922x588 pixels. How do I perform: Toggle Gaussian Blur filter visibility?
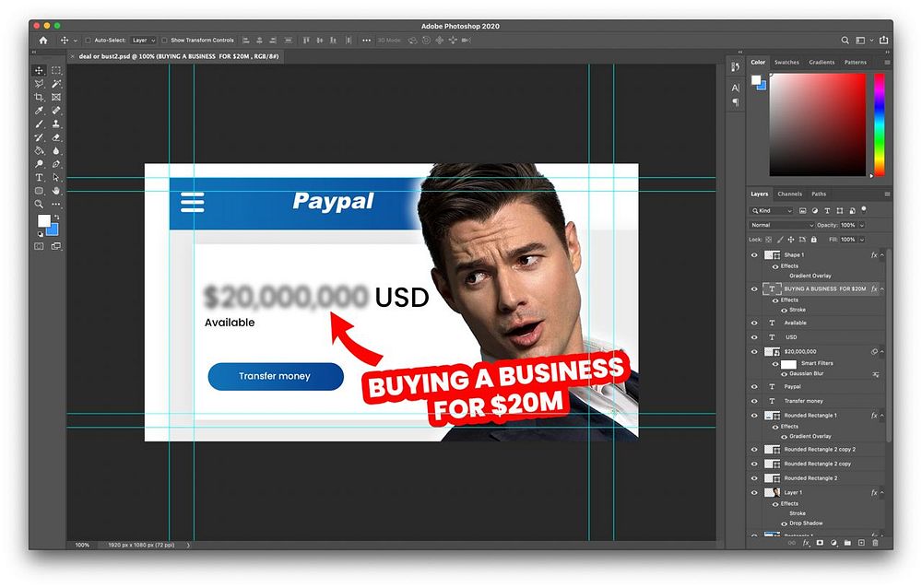(785, 374)
